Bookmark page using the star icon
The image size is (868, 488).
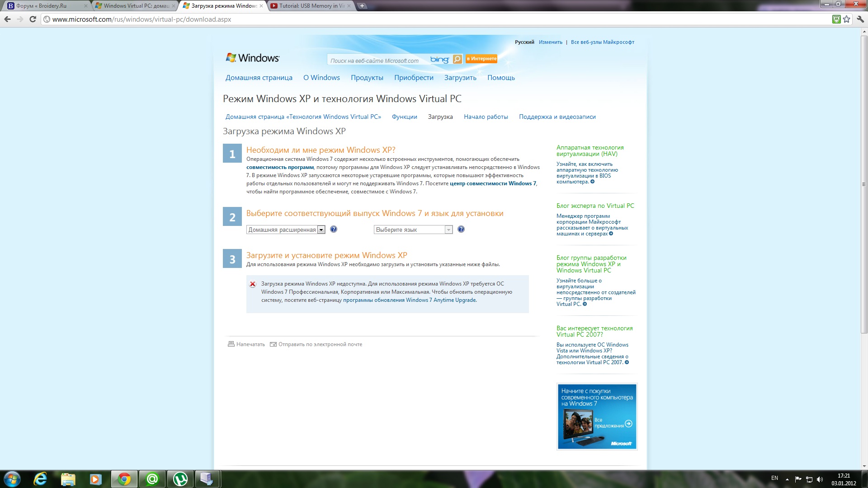pos(847,19)
